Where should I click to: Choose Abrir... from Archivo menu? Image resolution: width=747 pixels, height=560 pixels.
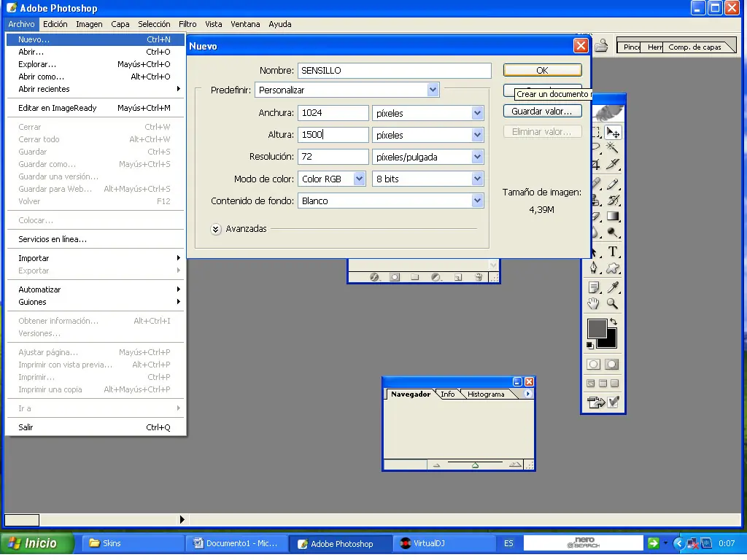click(94, 52)
